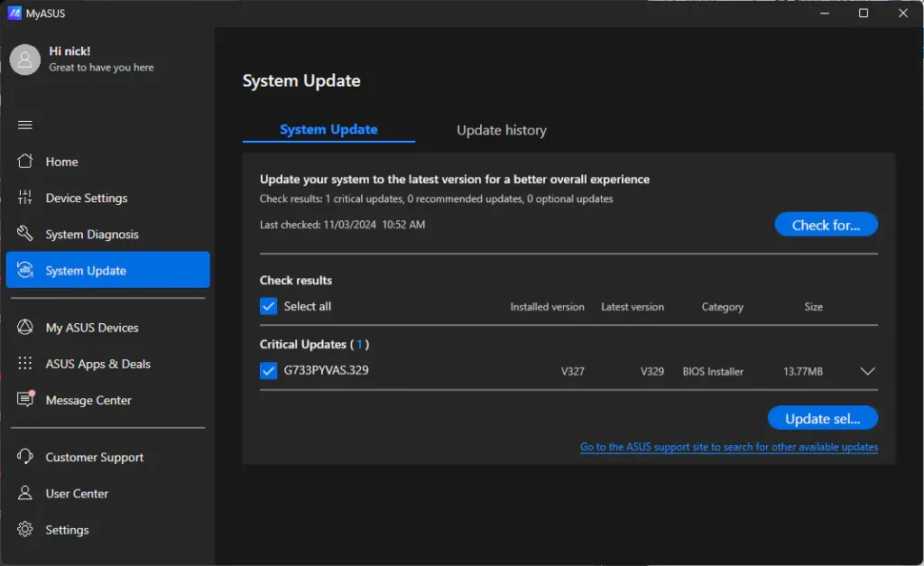The height and width of the screenshot is (566, 924).
Task: Click the Update sel... button
Action: click(823, 418)
